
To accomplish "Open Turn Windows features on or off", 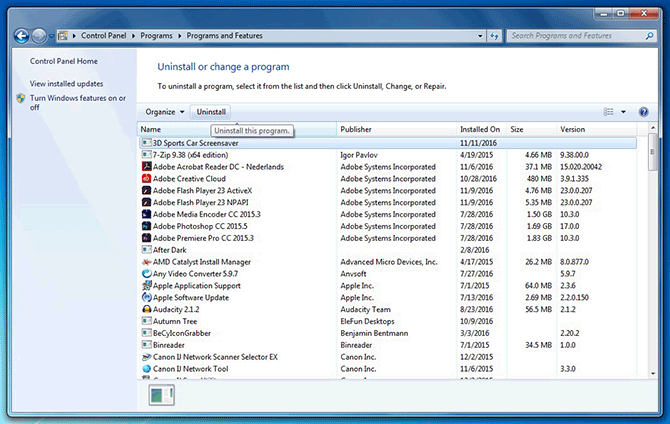I will click(78, 103).
